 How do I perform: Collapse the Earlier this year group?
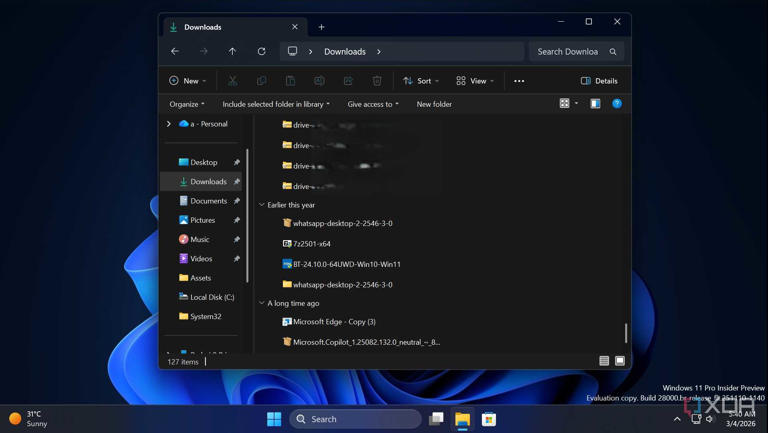click(262, 205)
